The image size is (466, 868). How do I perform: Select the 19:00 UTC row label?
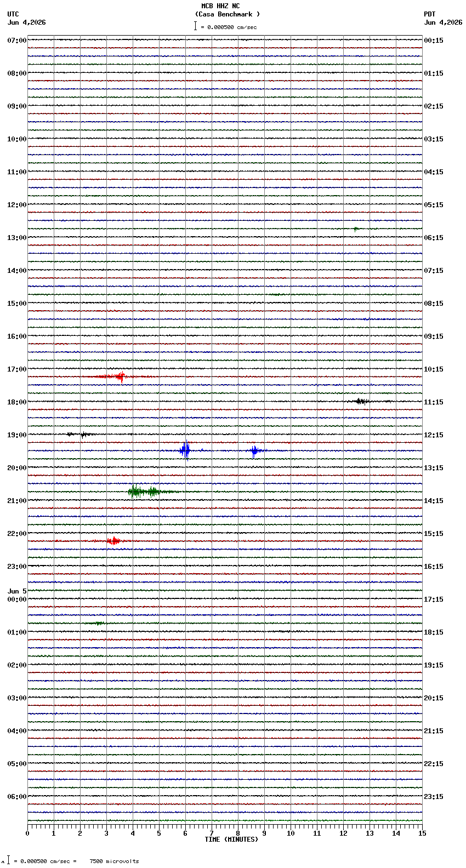[x=16, y=435]
